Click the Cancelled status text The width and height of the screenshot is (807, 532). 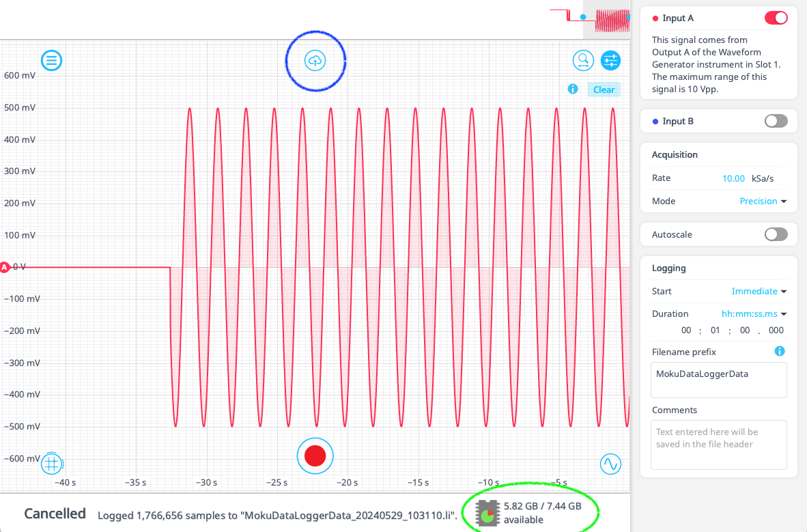point(55,514)
